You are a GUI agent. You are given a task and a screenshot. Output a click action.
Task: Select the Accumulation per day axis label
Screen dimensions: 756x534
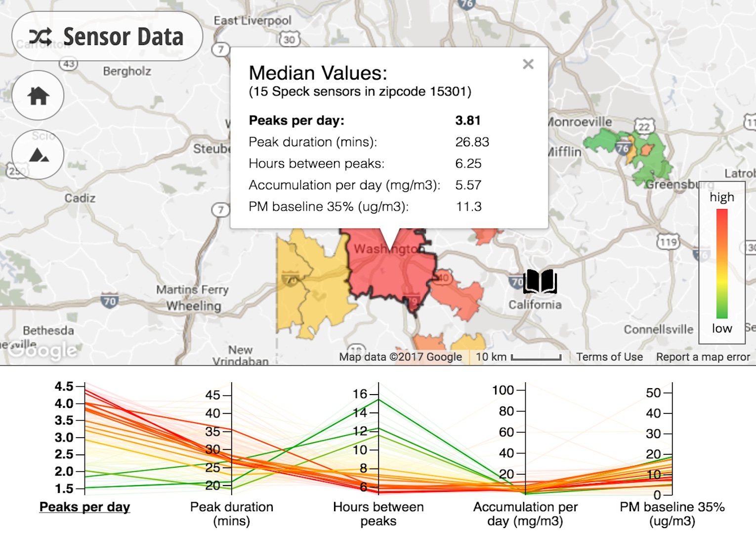(x=525, y=514)
